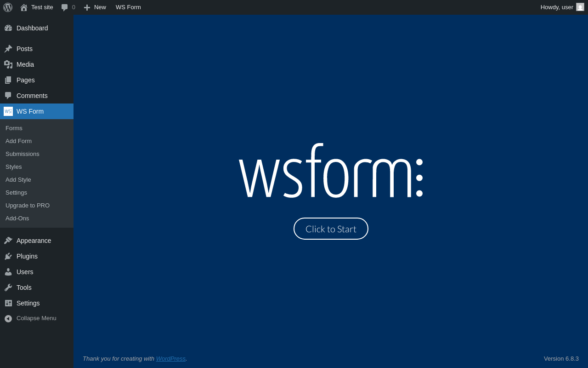Click the Users person icon
Viewport: 588px width, 368px height.
coord(8,272)
